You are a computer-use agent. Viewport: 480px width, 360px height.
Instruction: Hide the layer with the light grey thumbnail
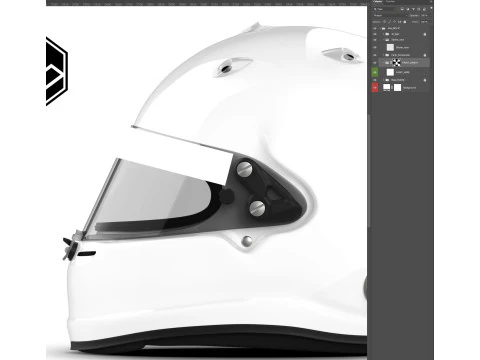pyautogui.click(x=375, y=47)
